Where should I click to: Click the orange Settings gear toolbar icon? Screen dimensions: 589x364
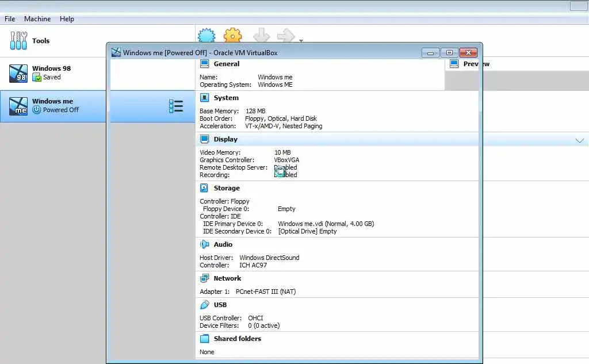(232, 35)
